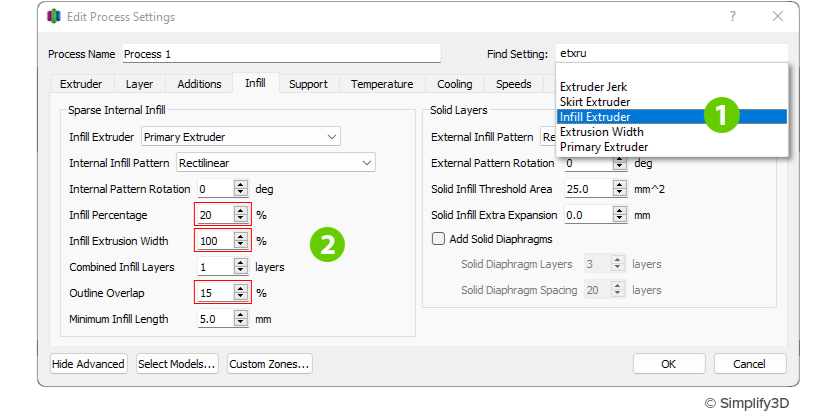Choose Extruder Jerk in search list
Viewport: 839px width, 416px height.
pos(593,87)
